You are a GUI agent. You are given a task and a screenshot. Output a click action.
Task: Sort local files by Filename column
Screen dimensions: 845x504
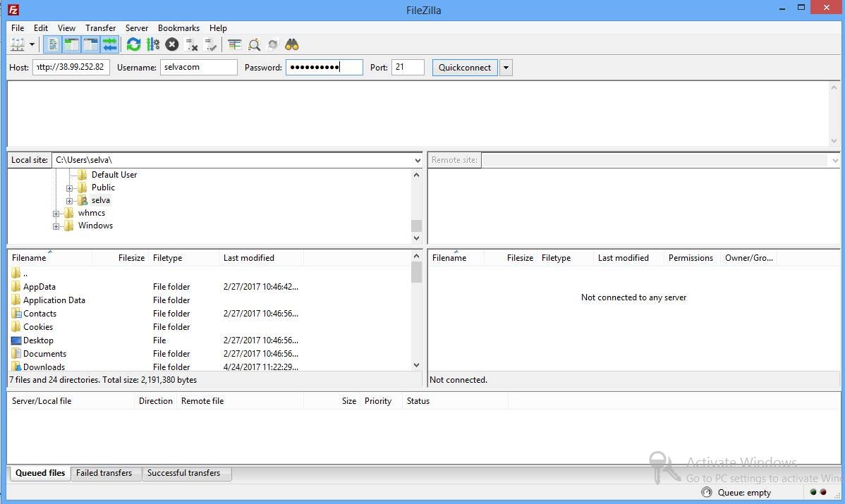coord(50,258)
